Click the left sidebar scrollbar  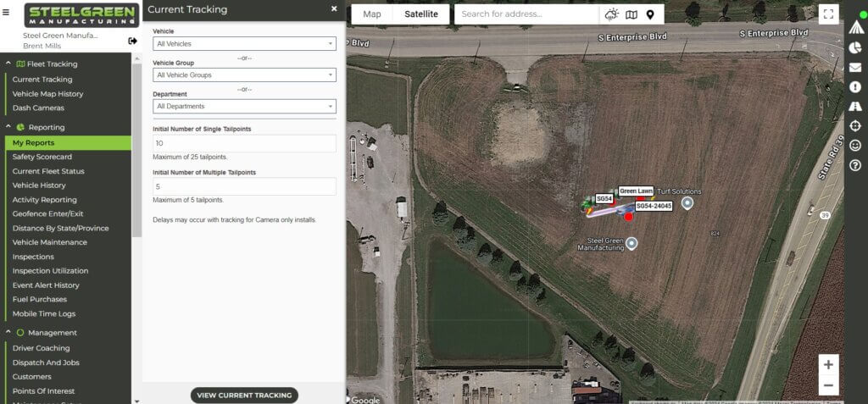[x=136, y=149]
